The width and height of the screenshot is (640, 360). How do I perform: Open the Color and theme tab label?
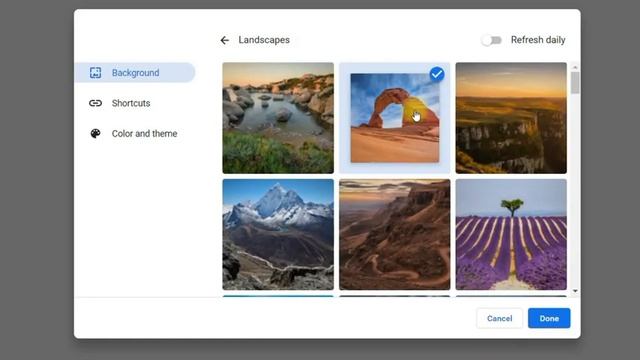click(144, 133)
